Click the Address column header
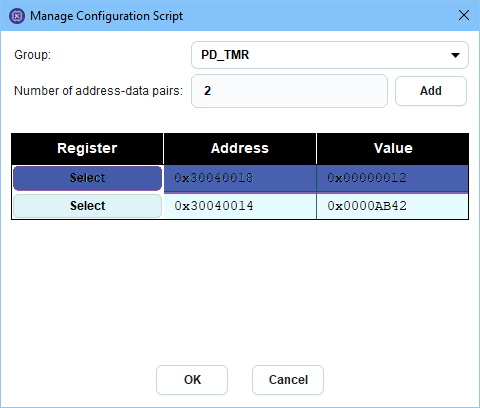The height and width of the screenshot is (408, 480). (x=240, y=148)
